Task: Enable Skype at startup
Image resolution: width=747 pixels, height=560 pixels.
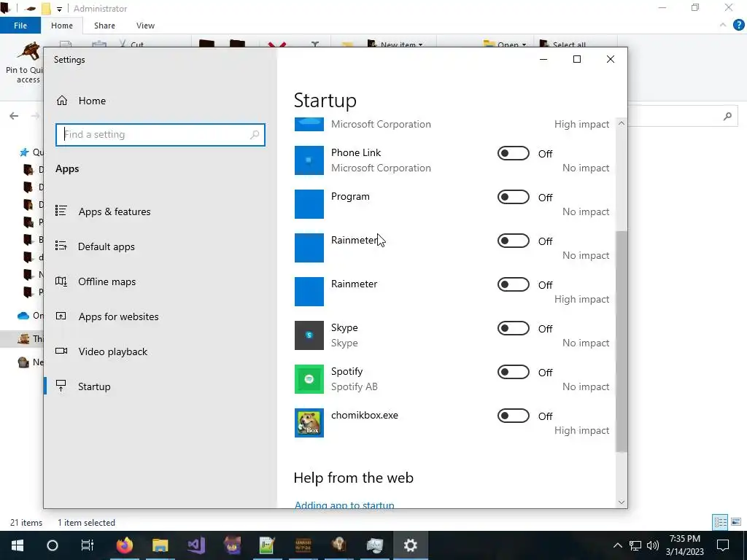Action: click(x=513, y=329)
